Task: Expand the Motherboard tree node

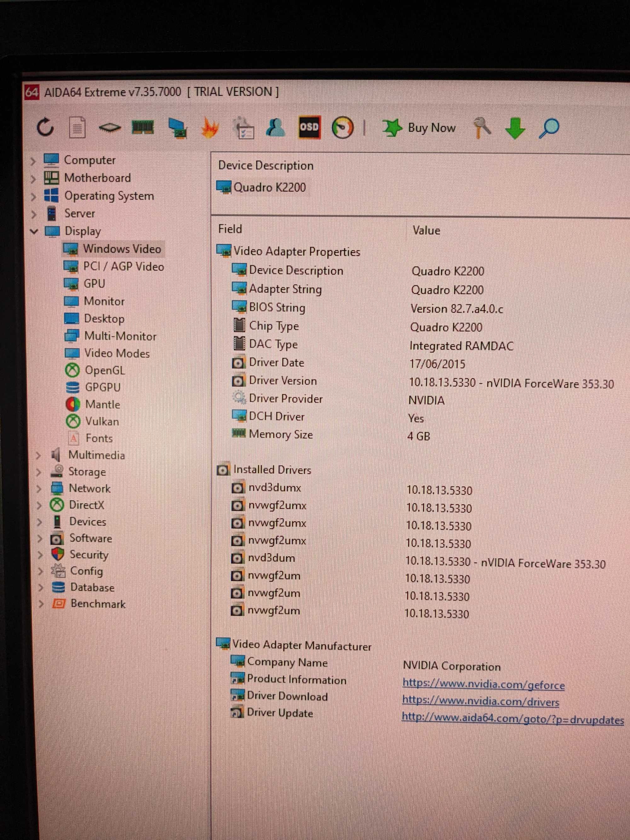Action: click(33, 179)
